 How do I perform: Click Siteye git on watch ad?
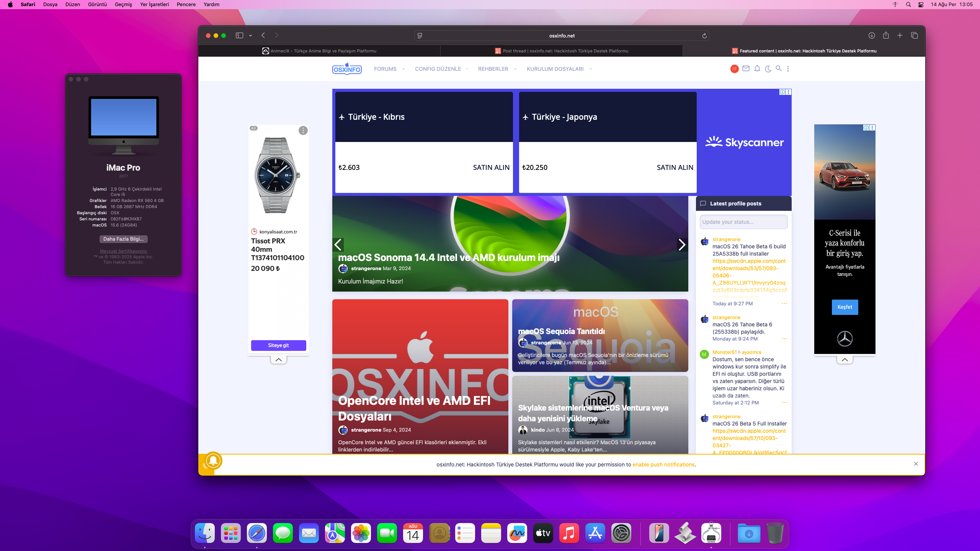279,346
